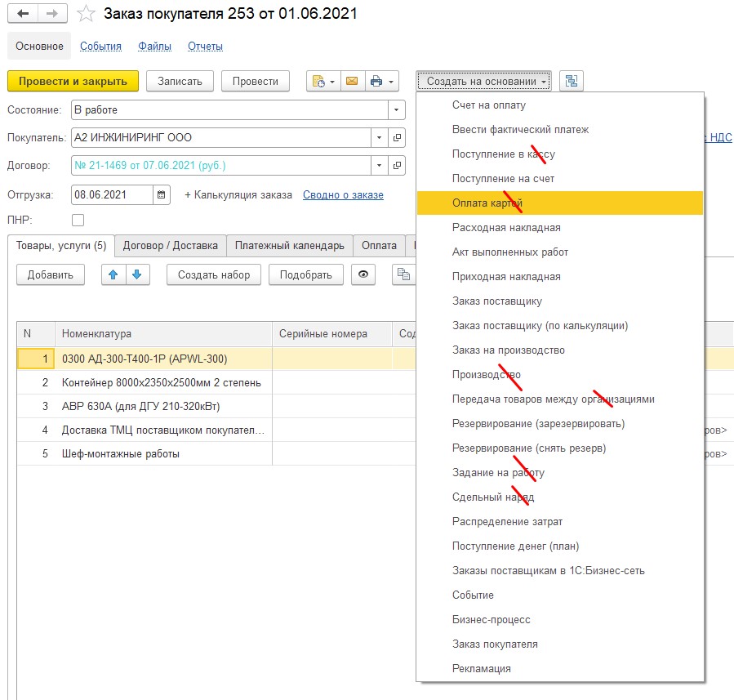Expand the Покупатель dropdown arrow
The width and height of the screenshot is (734, 700).
click(x=379, y=138)
